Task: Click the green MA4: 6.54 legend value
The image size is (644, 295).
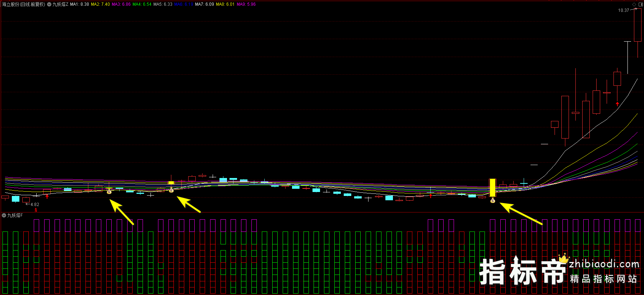Action: pos(142,4)
